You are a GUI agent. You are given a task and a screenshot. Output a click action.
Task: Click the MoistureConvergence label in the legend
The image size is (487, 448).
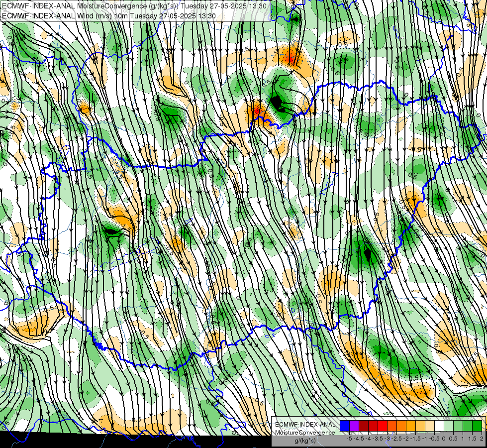click(305, 433)
